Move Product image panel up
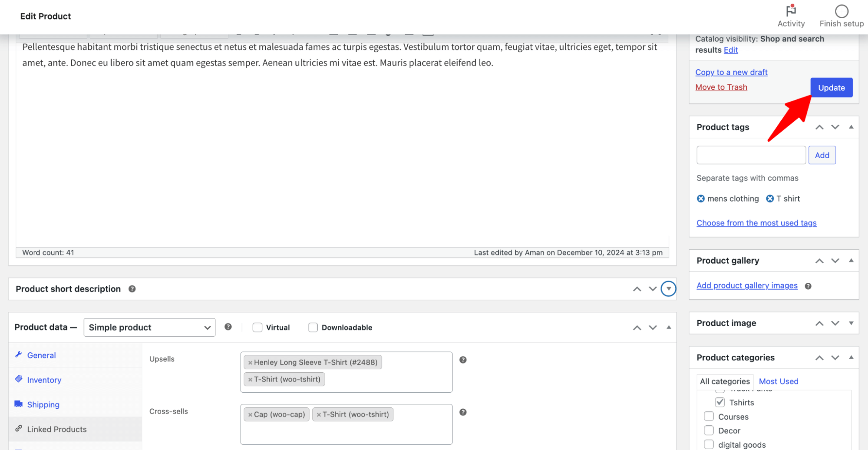This screenshot has width=868, height=450. (x=819, y=323)
